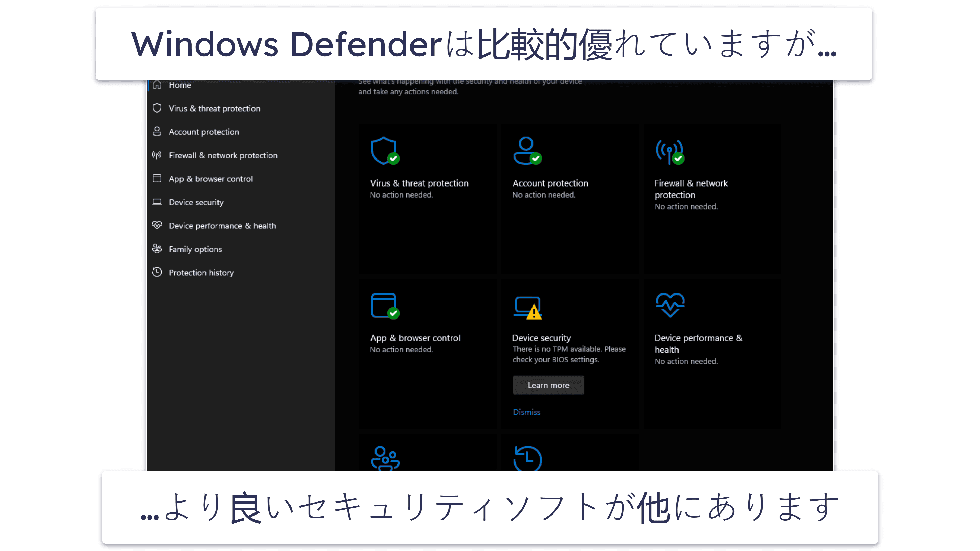This screenshot has width=980, height=551.
Task: Click the antenna icon beside Firewall & network protection in sidebar
Action: point(157,155)
